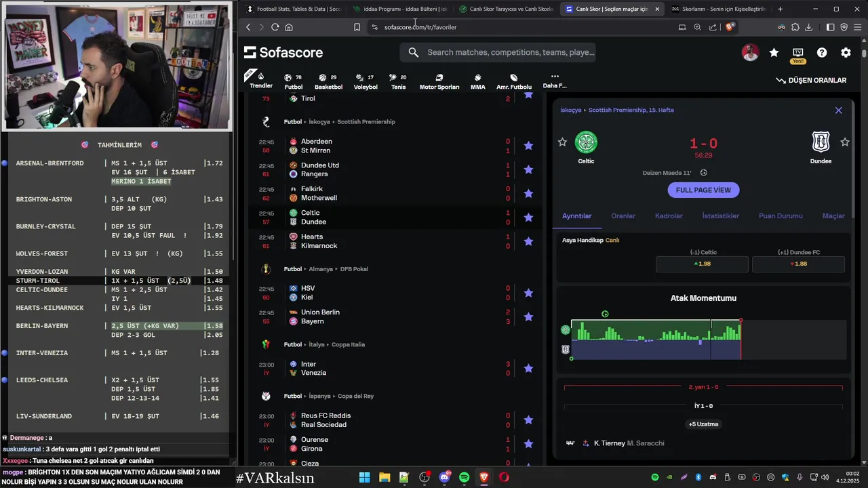Open the MMA category

click(x=478, y=81)
